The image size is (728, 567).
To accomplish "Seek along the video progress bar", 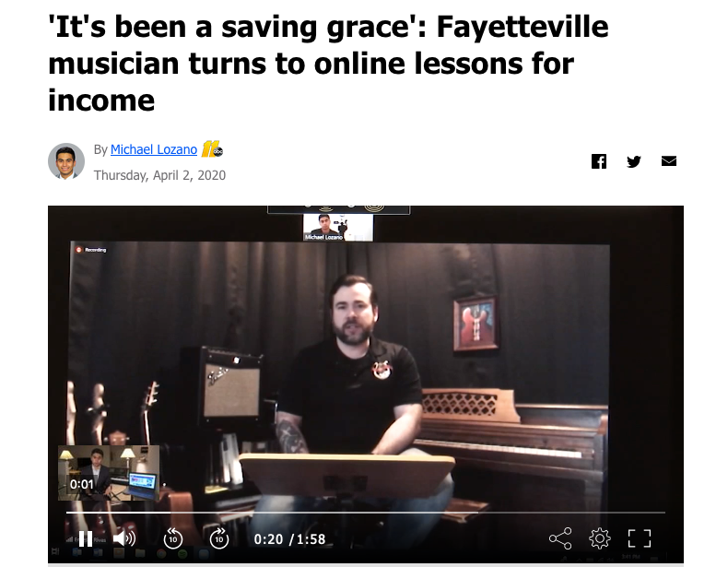I will (x=366, y=513).
